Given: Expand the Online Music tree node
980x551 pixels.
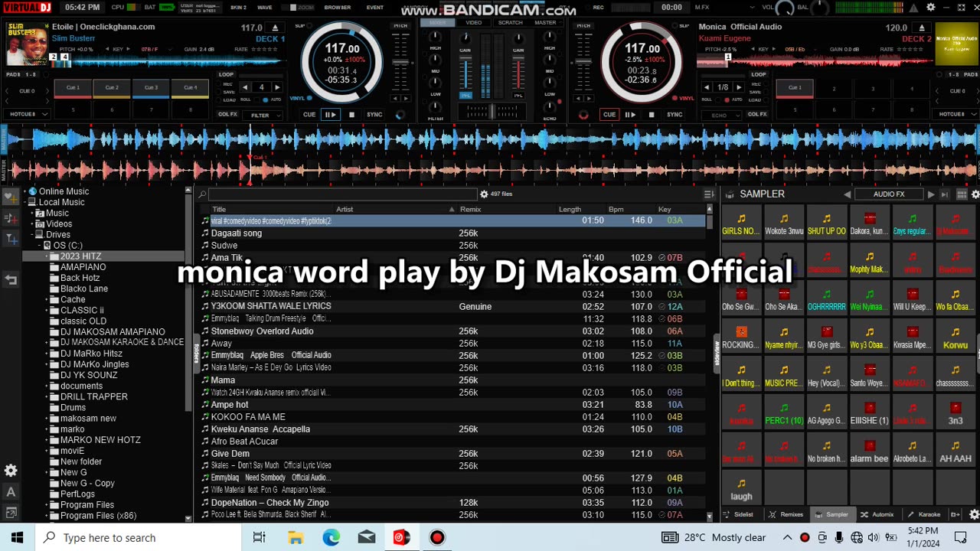Looking at the screenshot, I should click(24, 191).
